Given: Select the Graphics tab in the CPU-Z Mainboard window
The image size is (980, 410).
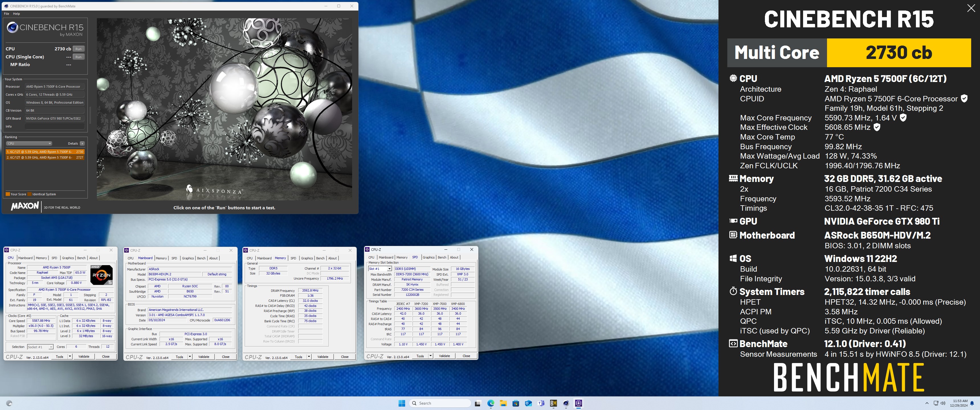Looking at the screenshot, I should [x=187, y=258].
